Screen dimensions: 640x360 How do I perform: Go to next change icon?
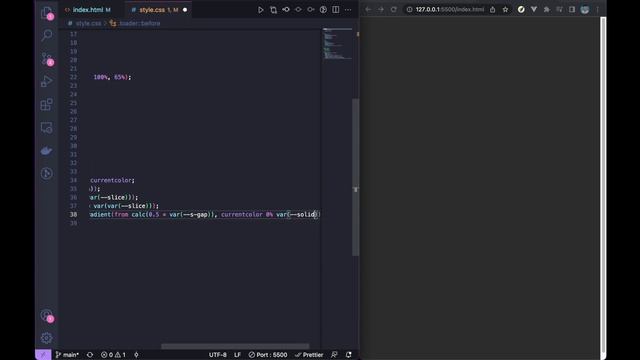click(311, 9)
